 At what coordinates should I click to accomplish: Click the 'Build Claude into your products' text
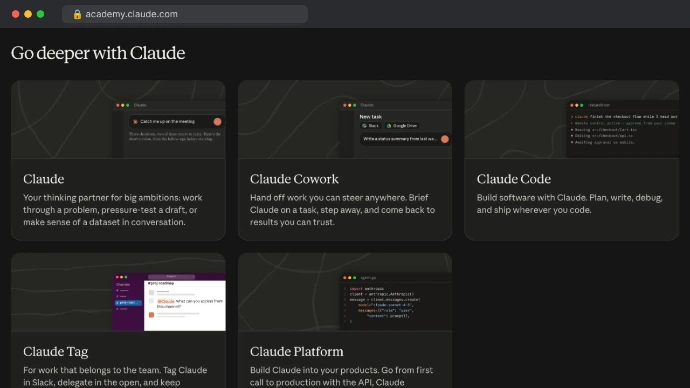coord(341,377)
